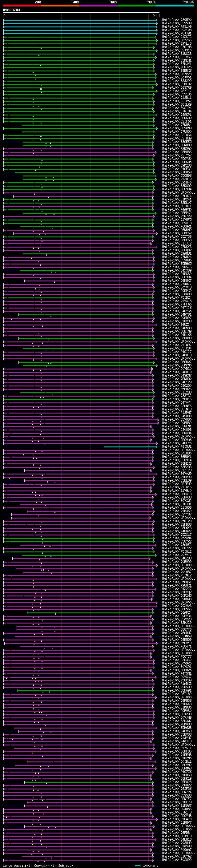Open the UniRef100_Q39590 hit link
This screenshot has width=197, height=868.
click(x=176, y=20)
